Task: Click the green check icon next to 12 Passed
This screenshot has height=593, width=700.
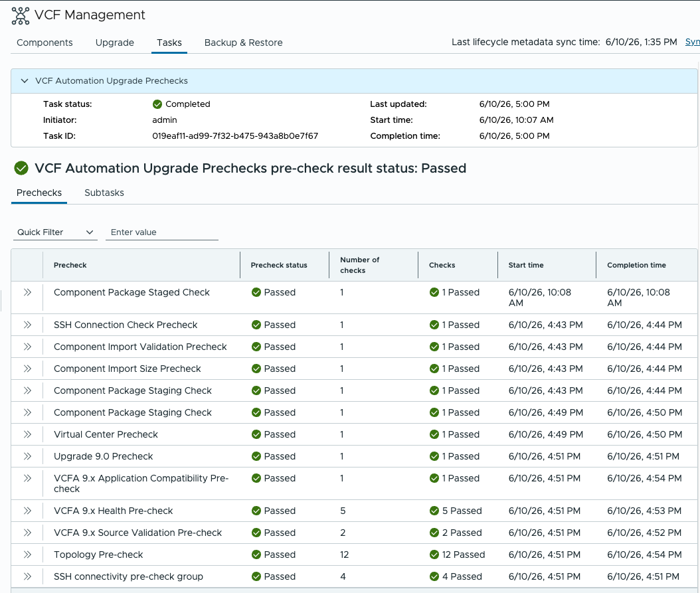Action: (434, 554)
